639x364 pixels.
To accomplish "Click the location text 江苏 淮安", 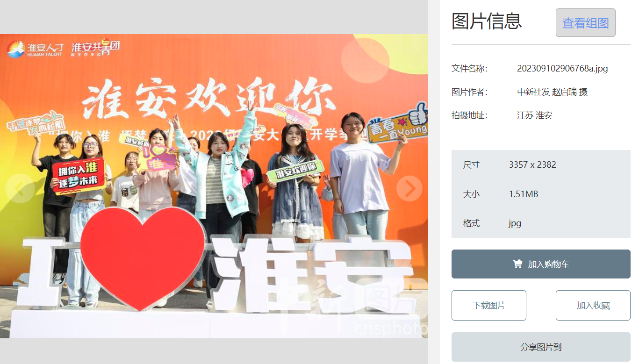I will [534, 115].
